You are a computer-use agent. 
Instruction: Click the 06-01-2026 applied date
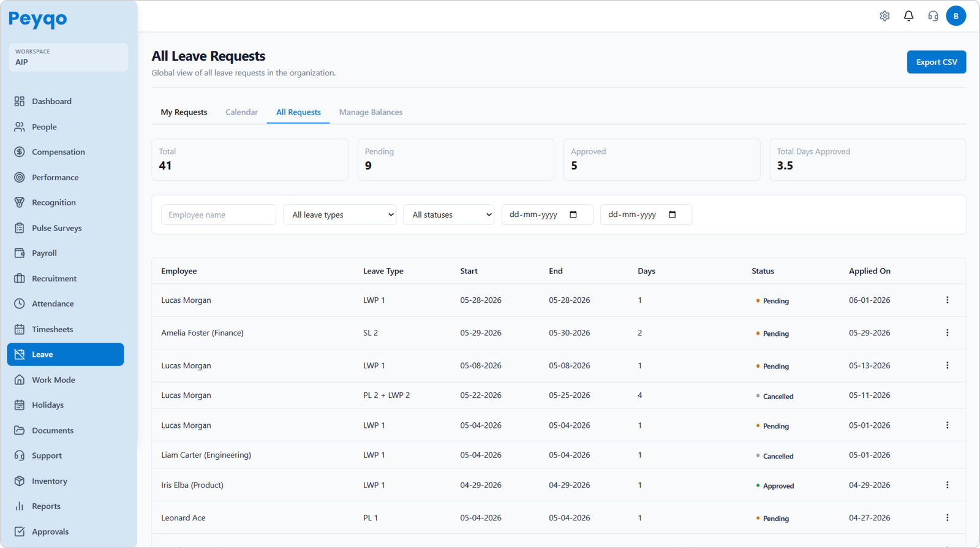pos(870,300)
